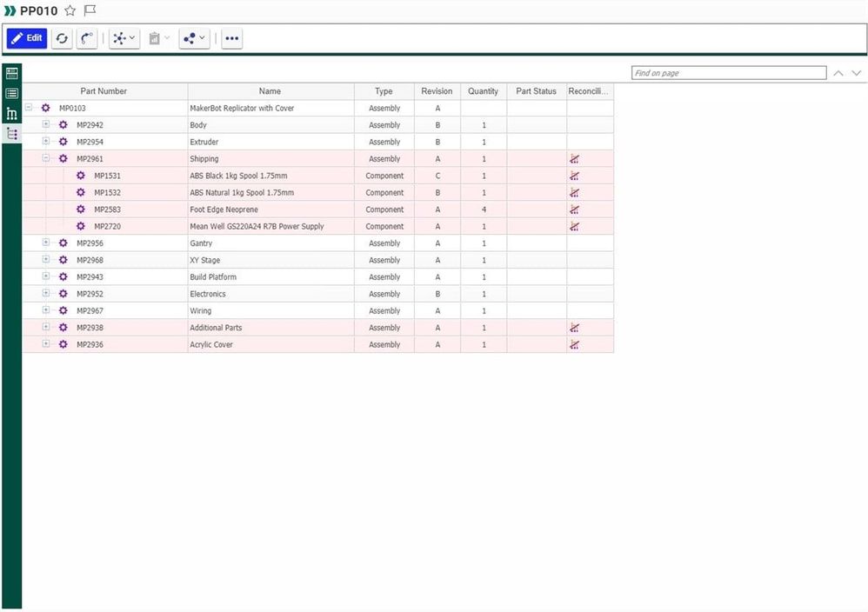Click the reconciliation icon in MP1531 row
This screenshot has height=612, width=868.
click(x=575, y=176)
